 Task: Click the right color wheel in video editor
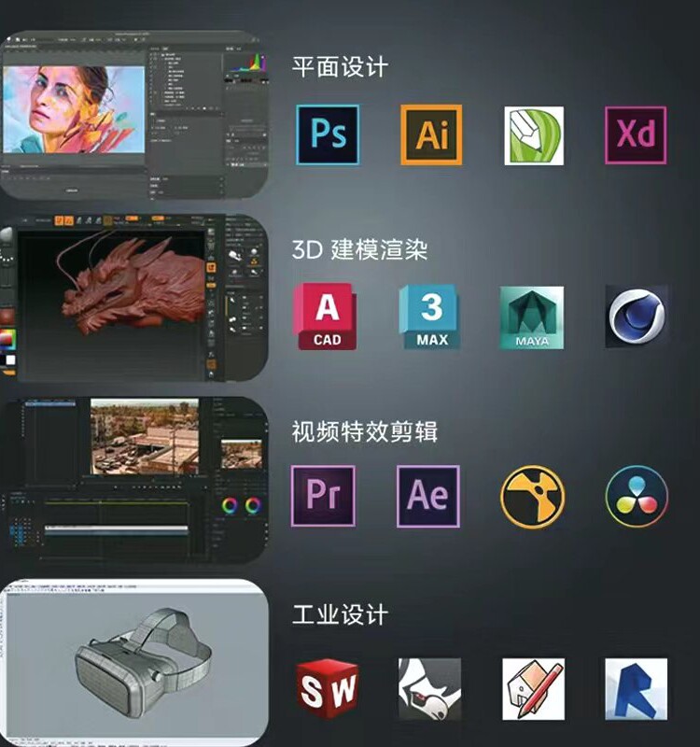point(253,505)
